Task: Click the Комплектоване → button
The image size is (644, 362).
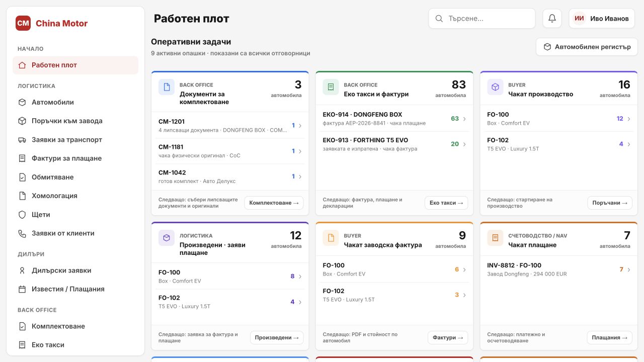Action: (x=274, y=203)
